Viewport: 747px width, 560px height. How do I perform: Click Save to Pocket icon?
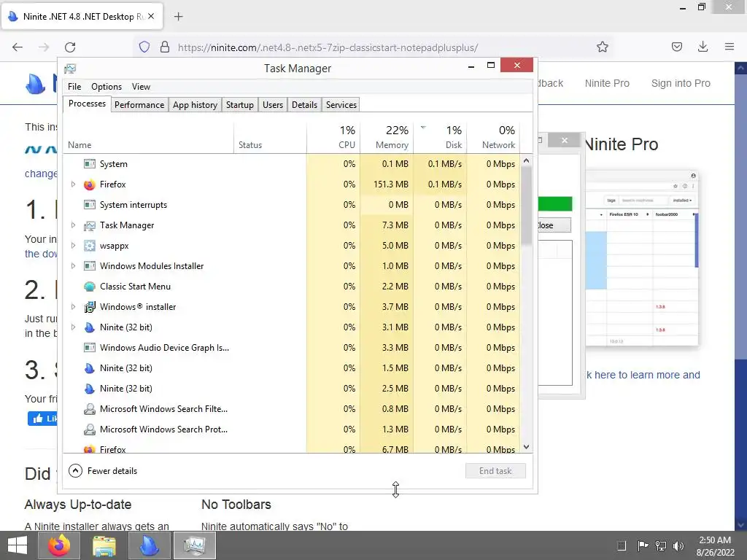(676, 47)
